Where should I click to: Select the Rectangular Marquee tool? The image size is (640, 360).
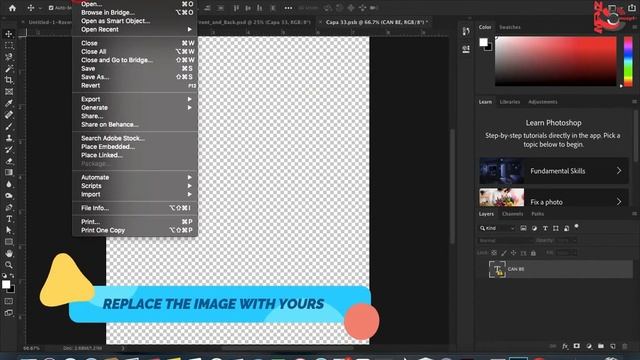[9, 45]
